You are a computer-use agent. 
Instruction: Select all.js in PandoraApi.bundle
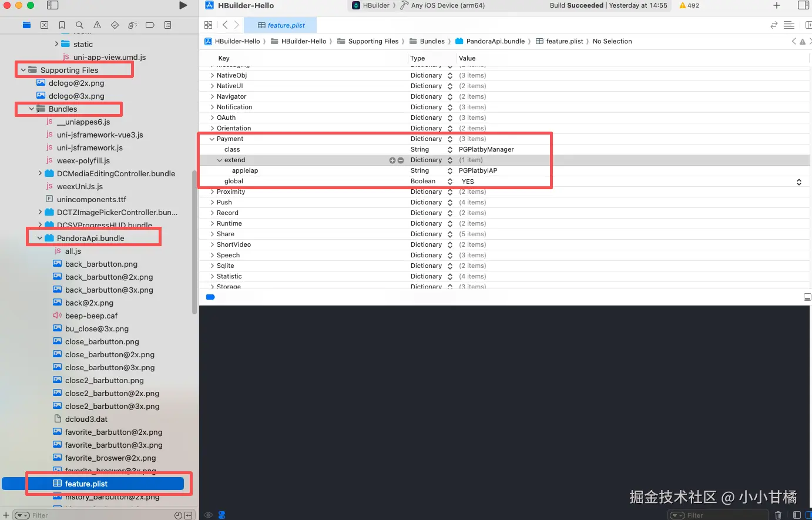(x=73, y=251)
